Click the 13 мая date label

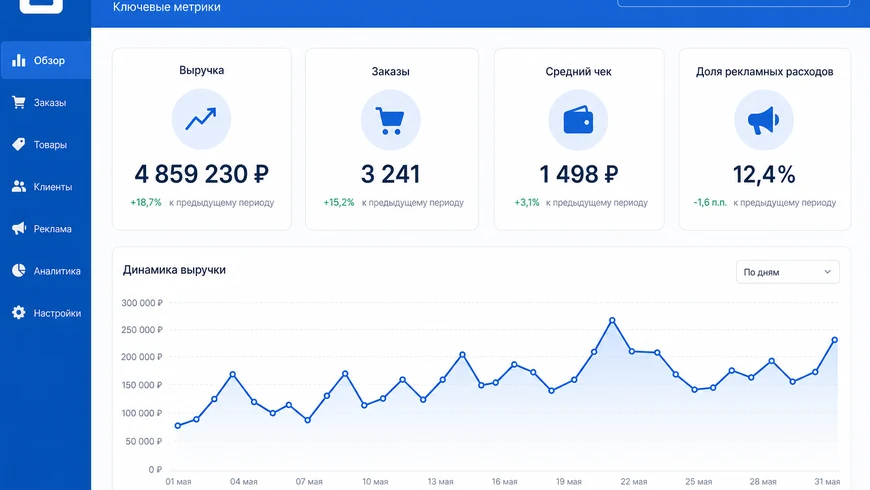click(x=440, y=482)
